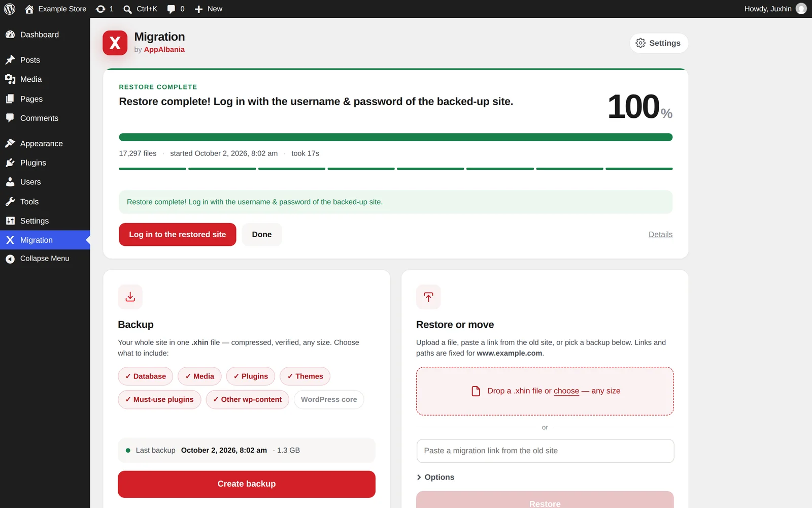The width and height of the screenshot is (812, 508).
Task: Click the Backup download icon
Action: tap(130, 297)
